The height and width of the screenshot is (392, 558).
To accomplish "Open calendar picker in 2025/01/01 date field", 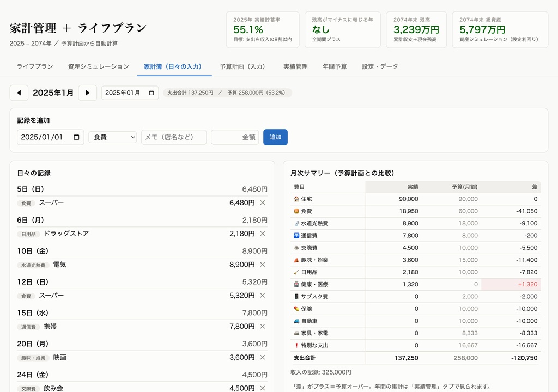I will [x=76, y=137].
